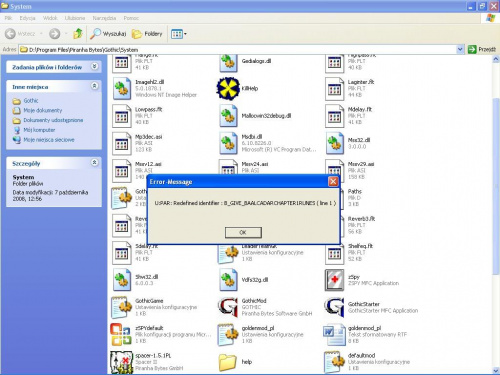Screen dimensions: 500x375
Task: Open Dokumenty udostępnione link
Action: coord(53,120)
